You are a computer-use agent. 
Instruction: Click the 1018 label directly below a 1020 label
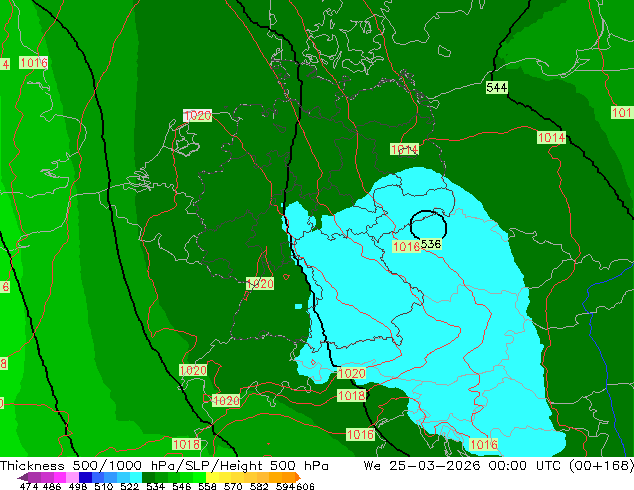click(351, 395)
